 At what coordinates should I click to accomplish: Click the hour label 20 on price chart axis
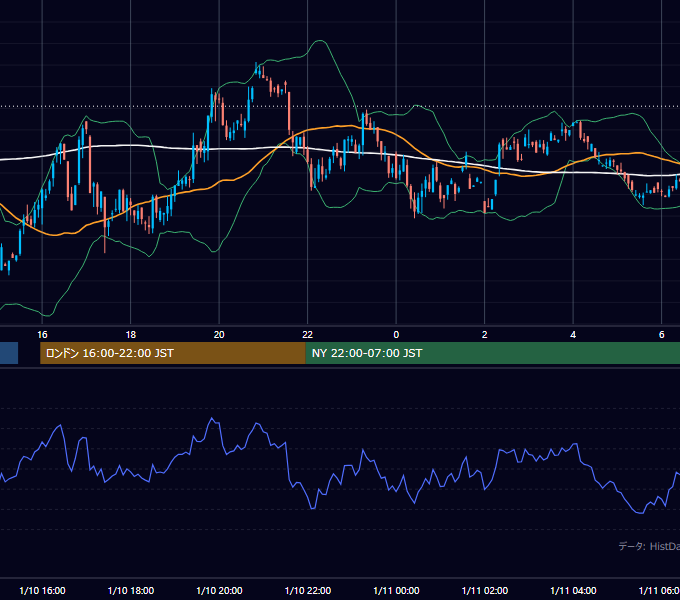point(219,335)
